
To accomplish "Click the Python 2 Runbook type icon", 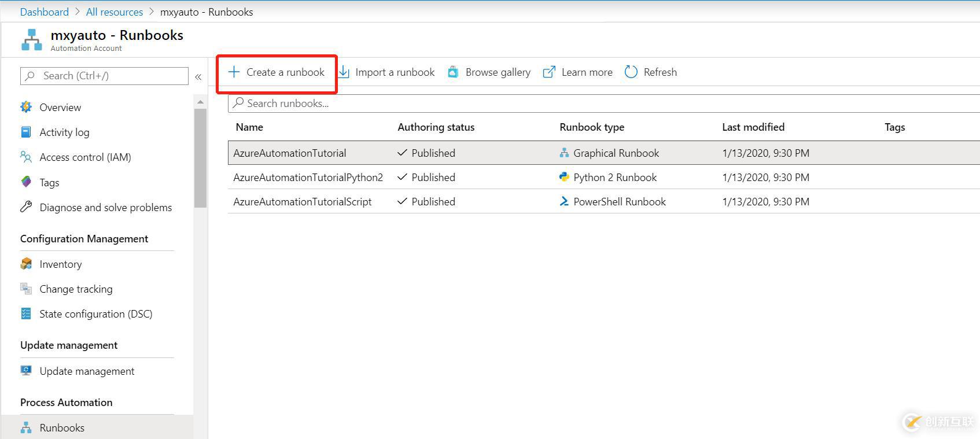I will coord(564,177).
